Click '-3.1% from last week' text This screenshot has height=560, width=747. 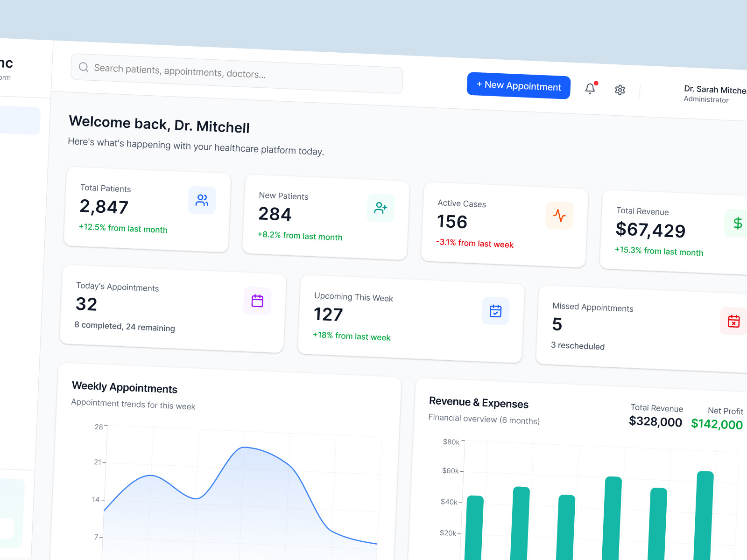pos(475,243)
